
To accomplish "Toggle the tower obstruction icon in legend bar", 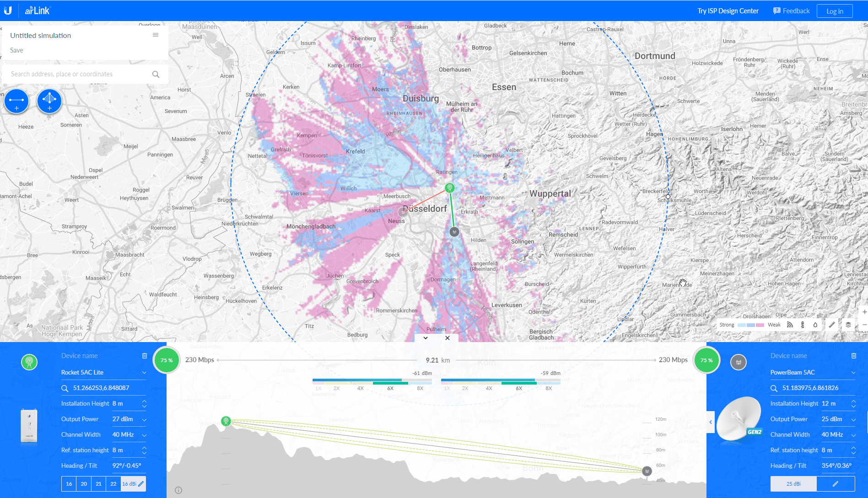I will [802, 325].
